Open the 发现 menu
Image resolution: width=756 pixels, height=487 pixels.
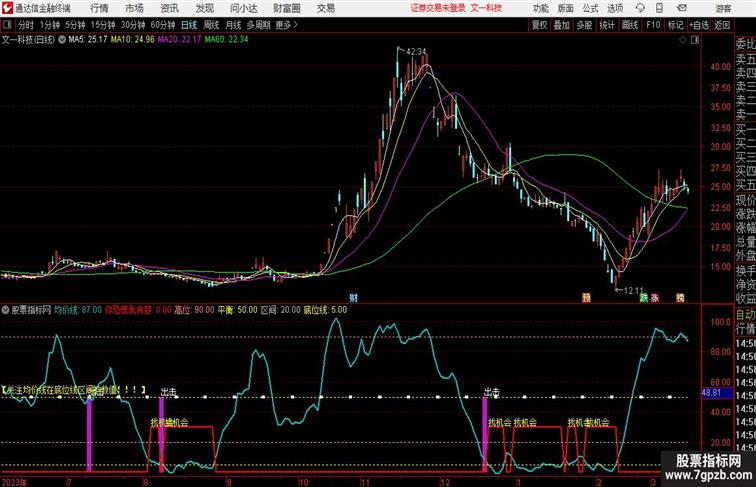[x=204, y=8]
